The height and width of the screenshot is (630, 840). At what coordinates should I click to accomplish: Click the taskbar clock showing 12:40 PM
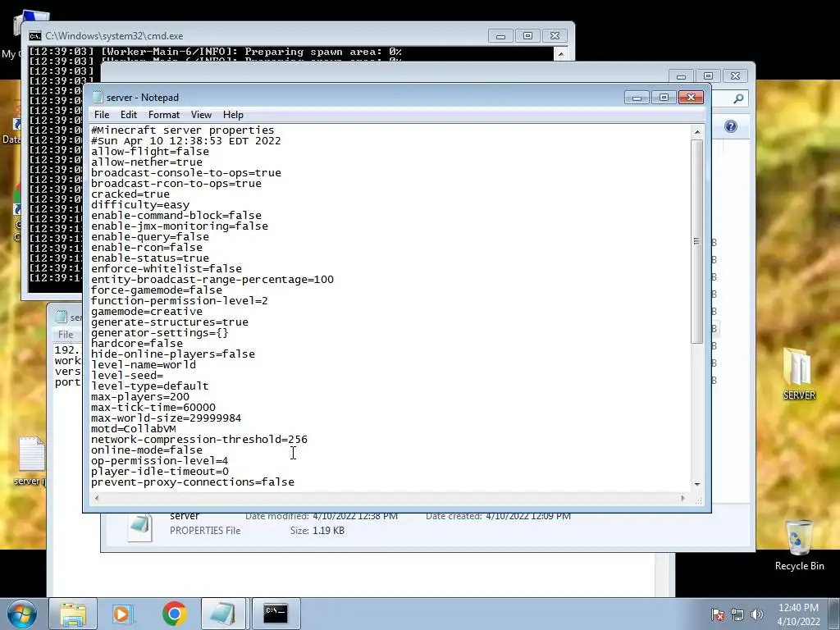798,614
